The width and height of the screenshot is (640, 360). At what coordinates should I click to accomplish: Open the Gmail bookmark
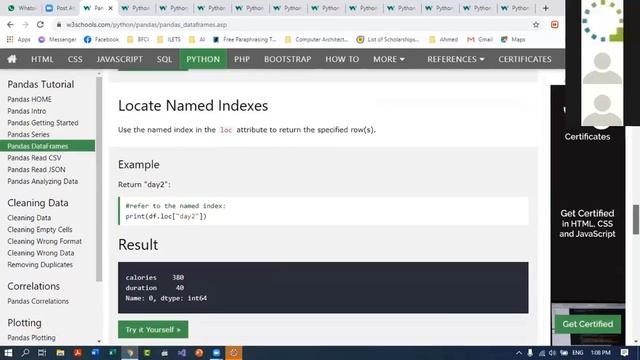pyautogui.click(x=480, y=39)
